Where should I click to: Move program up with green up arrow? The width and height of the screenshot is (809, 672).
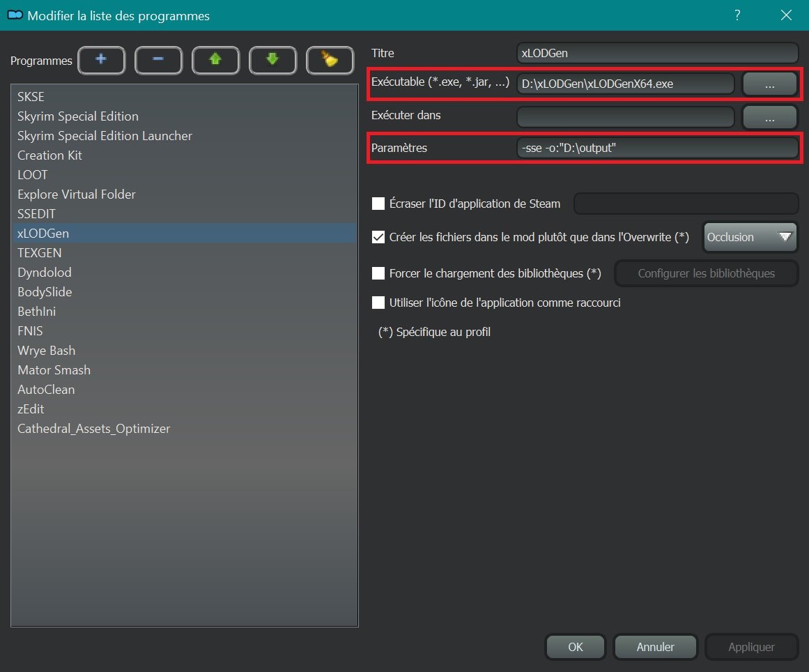pos(215,61)
